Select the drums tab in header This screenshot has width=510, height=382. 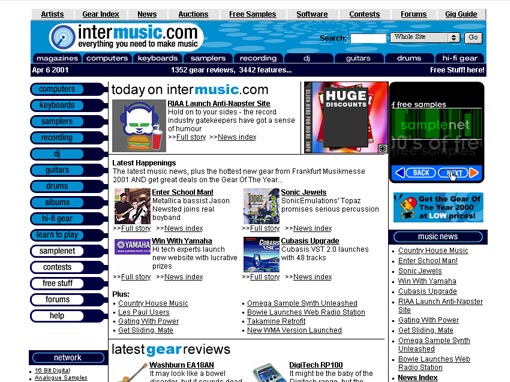[x=409, y=58]
